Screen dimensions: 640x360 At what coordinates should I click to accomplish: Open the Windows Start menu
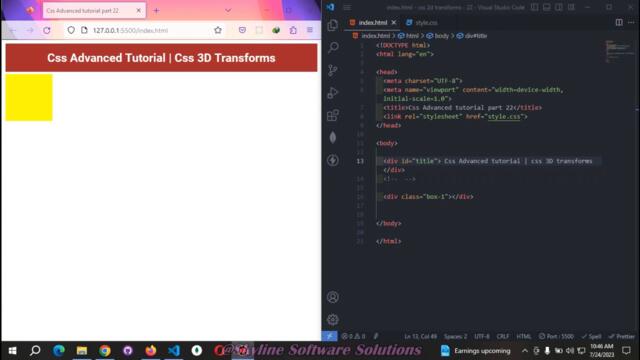[12, 351]
